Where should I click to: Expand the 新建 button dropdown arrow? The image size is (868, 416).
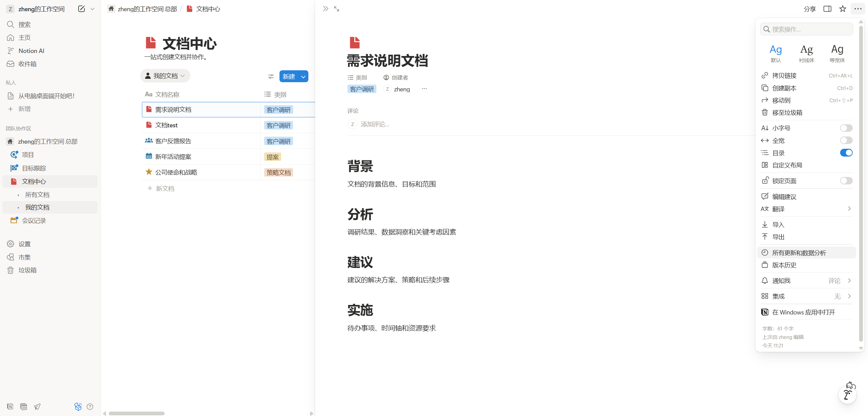303,76
